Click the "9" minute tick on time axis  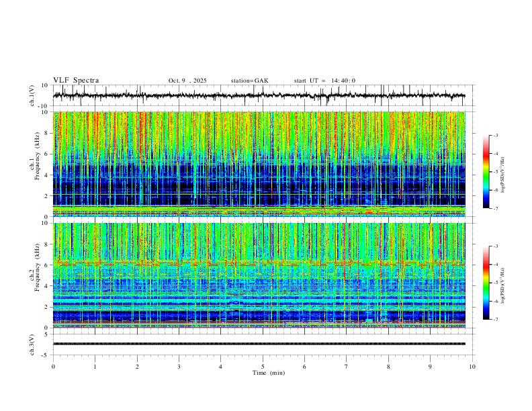coord(430,367)
